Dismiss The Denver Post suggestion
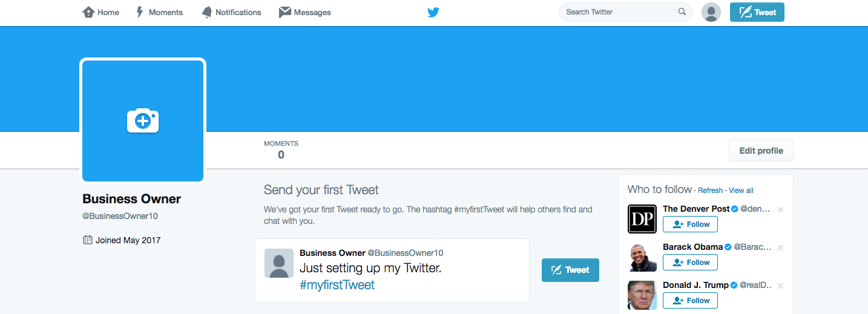The width and height of the screenshot is (868, 314). 780,209
